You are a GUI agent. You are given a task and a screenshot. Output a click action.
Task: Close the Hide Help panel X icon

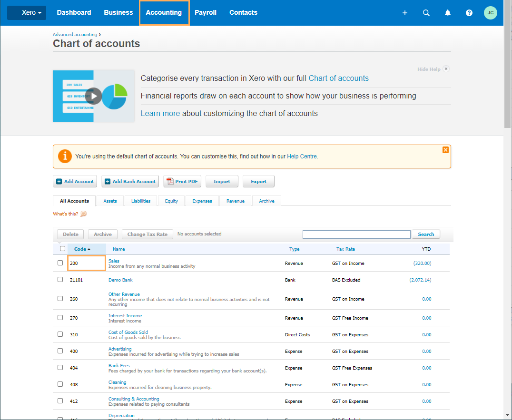coord(446,69)
